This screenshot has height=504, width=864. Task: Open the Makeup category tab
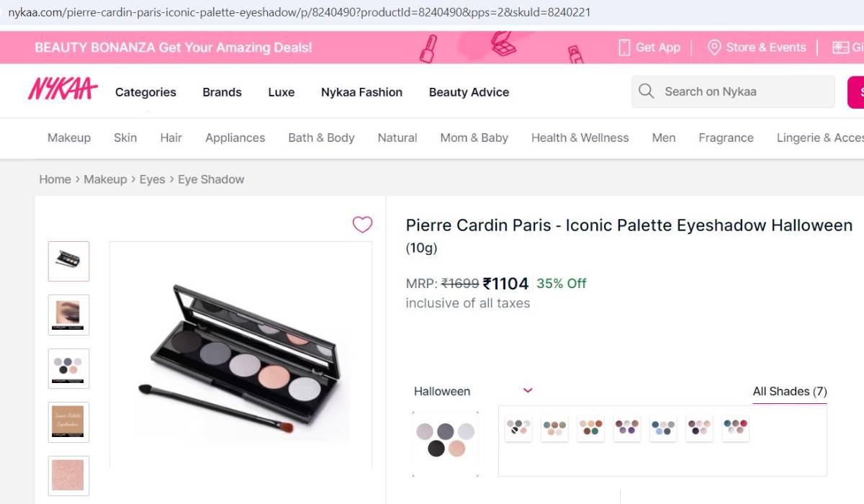(69, 138)
